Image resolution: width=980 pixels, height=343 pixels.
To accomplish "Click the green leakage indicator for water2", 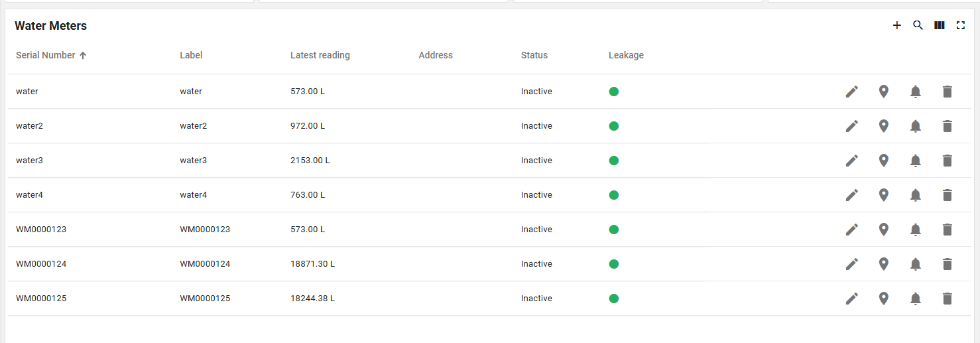I will tap(614, 126).
